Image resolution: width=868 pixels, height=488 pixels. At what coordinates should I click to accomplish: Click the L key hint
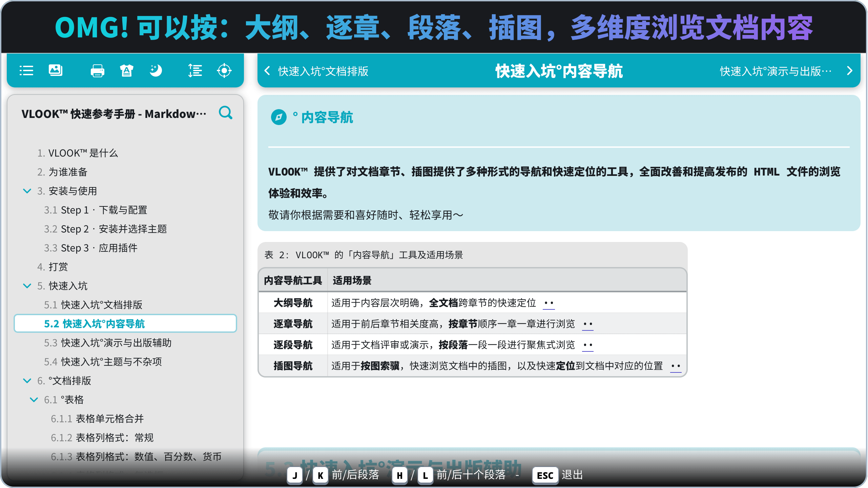click(x=426, y=475)
